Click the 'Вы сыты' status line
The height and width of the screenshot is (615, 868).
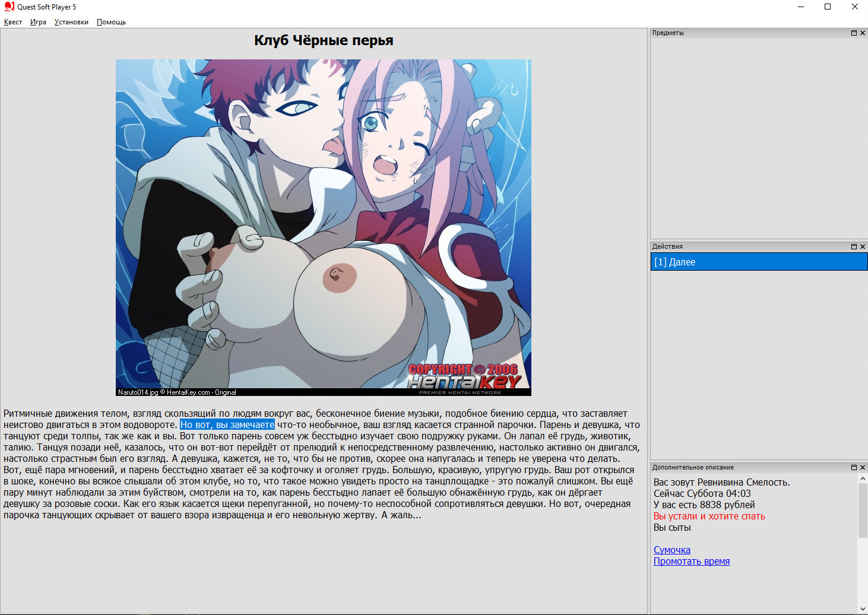click(672, 527)
